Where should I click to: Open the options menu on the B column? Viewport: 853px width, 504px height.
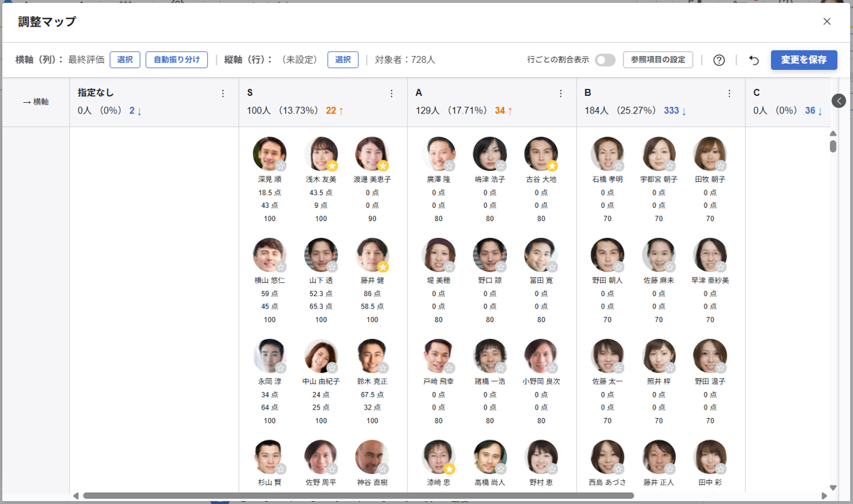tap(729, 92)
